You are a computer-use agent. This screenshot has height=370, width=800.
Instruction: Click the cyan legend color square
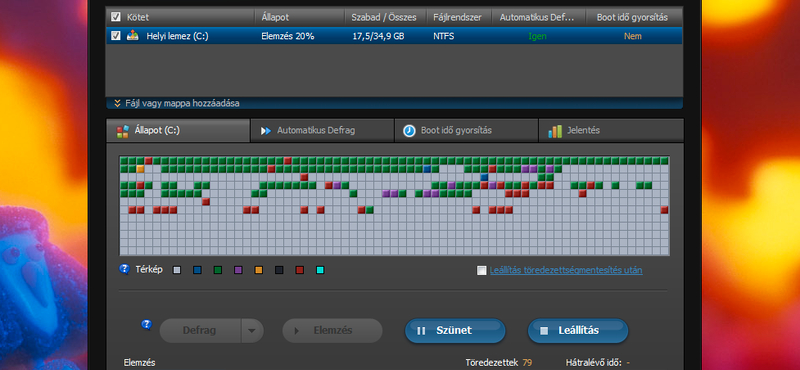click(x=320, y=270)
